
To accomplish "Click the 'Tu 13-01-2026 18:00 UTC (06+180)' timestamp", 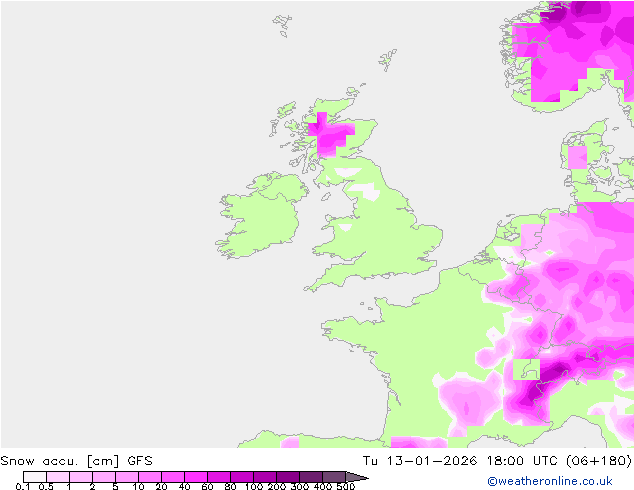I will pos(497,461).
